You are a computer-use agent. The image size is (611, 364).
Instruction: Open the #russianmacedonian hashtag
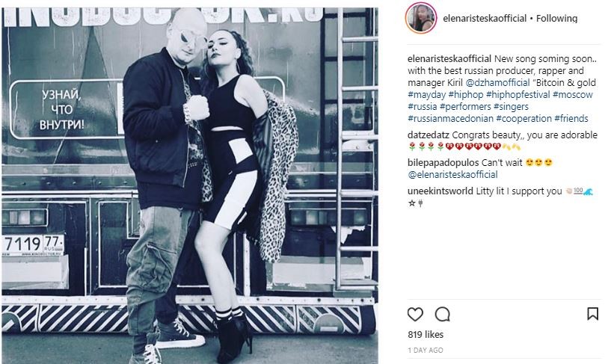450,119
